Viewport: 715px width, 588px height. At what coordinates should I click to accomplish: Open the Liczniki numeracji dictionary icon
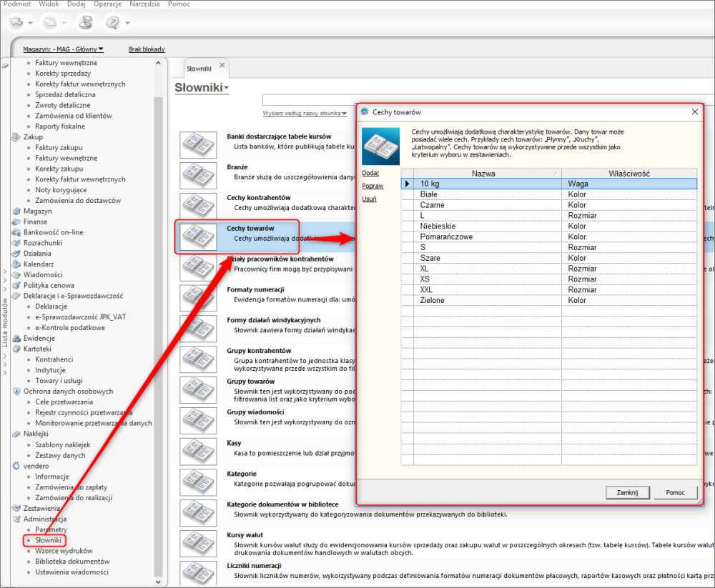pos(198,573)
